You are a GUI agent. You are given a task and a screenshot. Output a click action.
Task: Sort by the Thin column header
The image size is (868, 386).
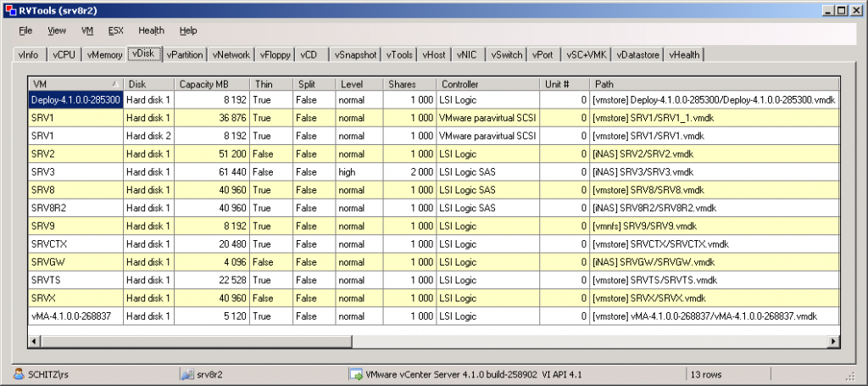(x=271, y=84)
